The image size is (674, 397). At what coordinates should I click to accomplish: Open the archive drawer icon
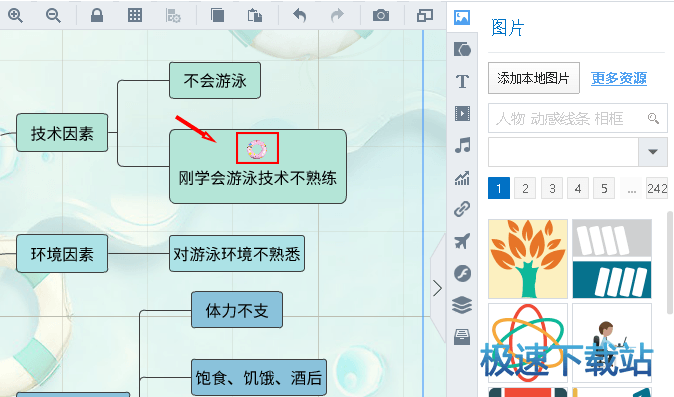[x=462, y=337]
